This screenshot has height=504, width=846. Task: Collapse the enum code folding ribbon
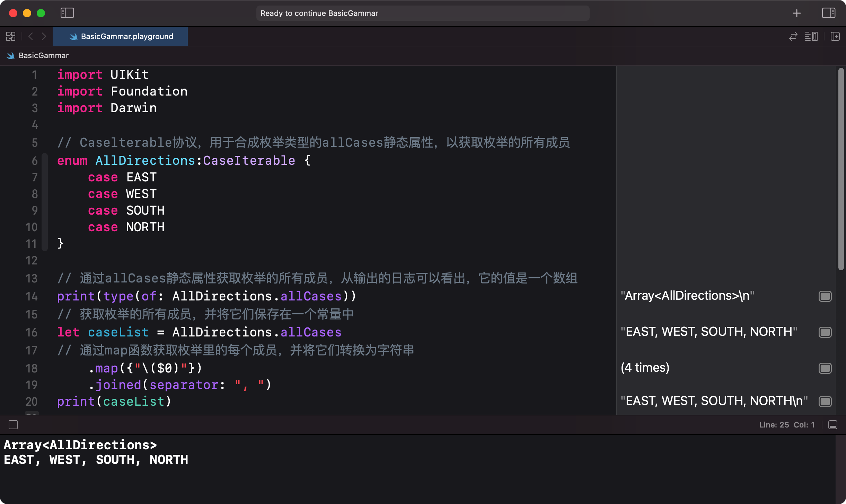coord(45,202)
